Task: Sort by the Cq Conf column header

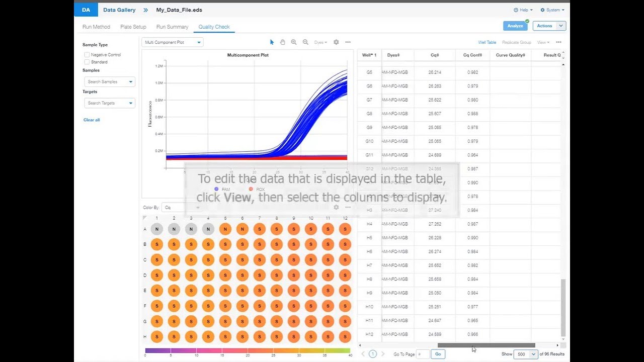Action: [x=472, y=55]
